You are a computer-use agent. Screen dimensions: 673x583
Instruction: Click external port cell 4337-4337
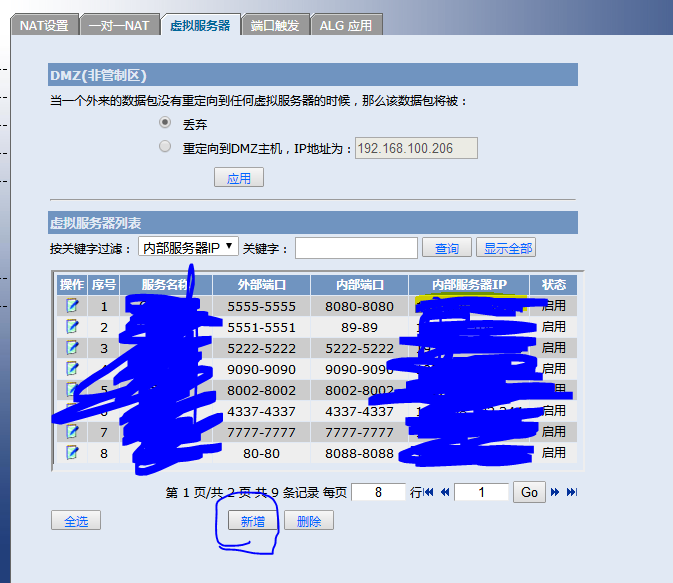261,411
